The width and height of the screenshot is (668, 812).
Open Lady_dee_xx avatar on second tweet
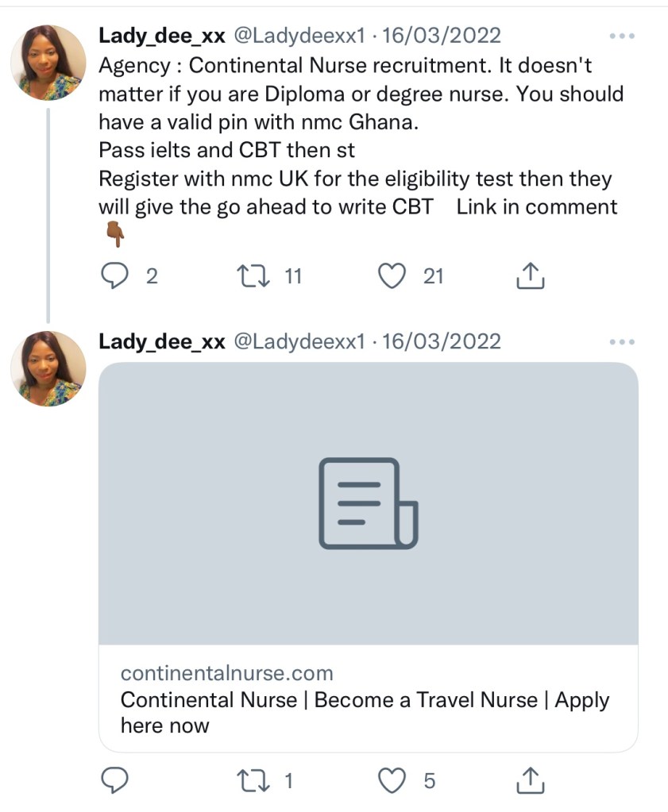[48, 368]
